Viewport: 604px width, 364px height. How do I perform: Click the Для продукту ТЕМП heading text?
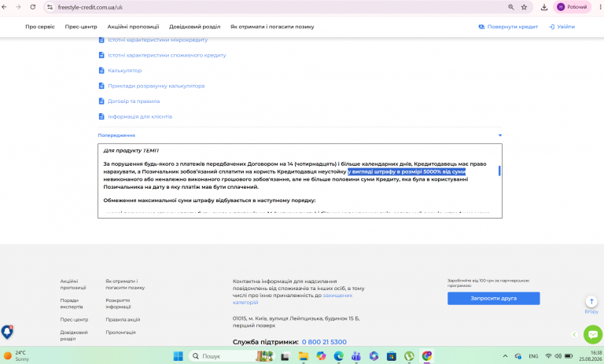[131, 151]
